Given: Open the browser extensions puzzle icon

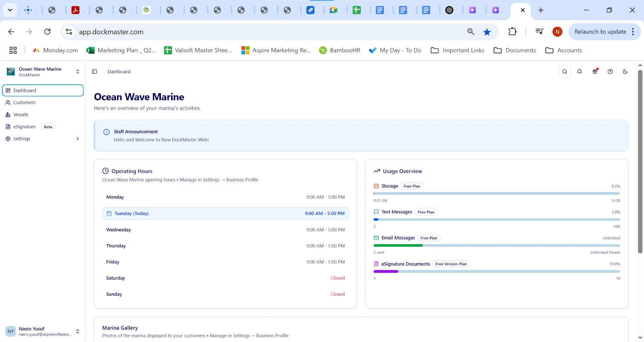Looking at the screenshot, I should [x=512, y=32].
